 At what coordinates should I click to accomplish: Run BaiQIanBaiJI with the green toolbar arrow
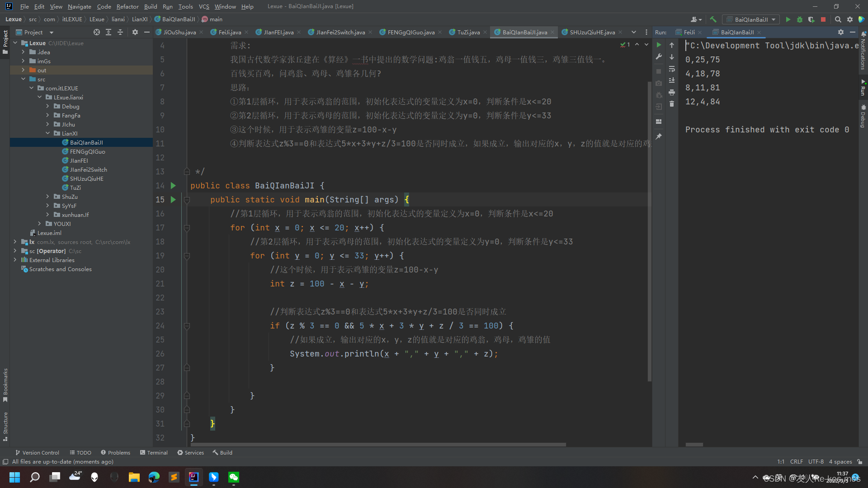tap(788, 19)
